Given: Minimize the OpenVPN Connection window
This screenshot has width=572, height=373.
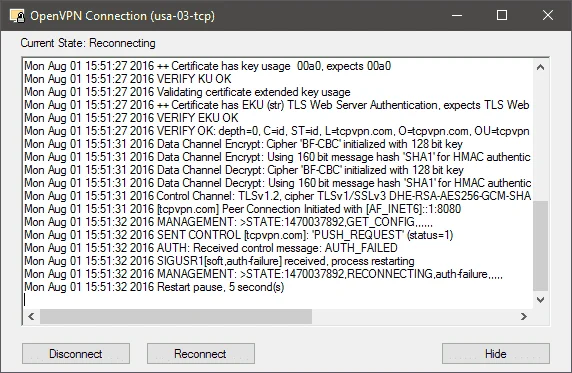Looking at the screenshot, I should coord(457,15).
